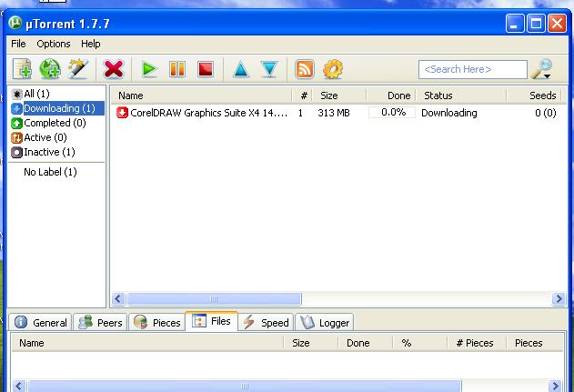This screenshot has height=392, width=574.
Task: Click Add Torrent from URL icon
Action: tap(50, 69)
